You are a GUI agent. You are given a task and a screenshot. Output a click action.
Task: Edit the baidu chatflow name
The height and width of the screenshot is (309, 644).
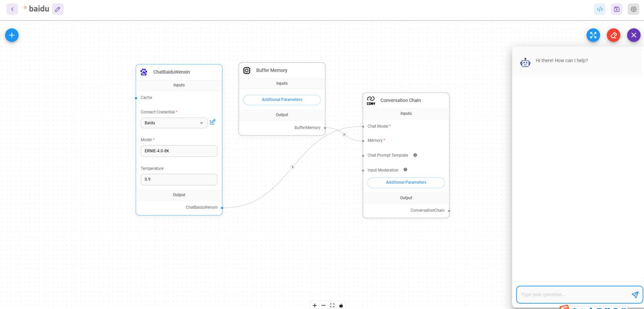click(58, 9)
